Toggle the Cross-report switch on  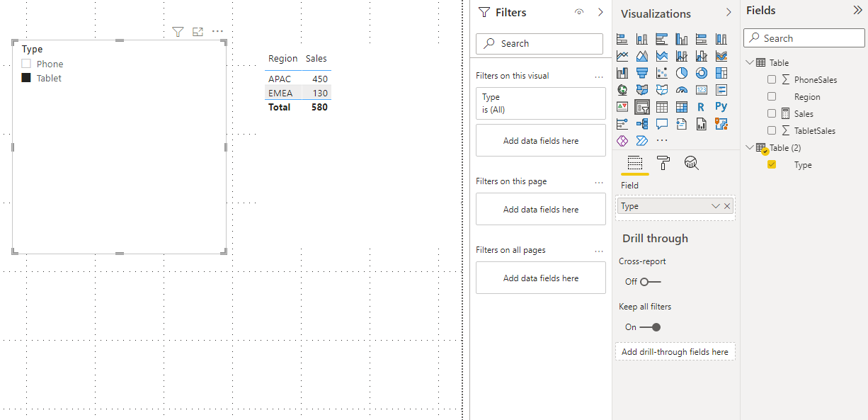[x=650, y=282]
